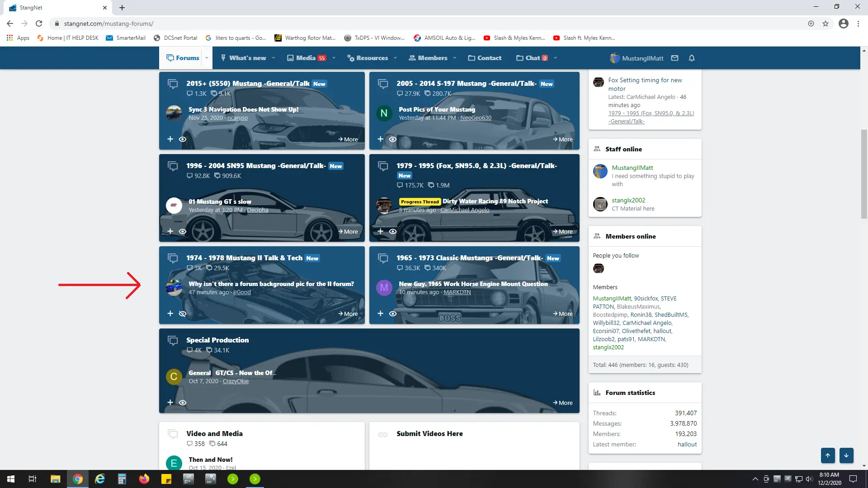
Task: Click the scroll-to-top arrow button
Action: click(x=828, y=455)
